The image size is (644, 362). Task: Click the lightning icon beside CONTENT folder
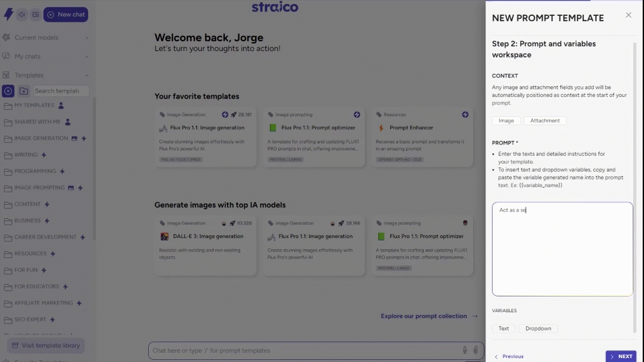pyautogui.click(x=47, y=204)
